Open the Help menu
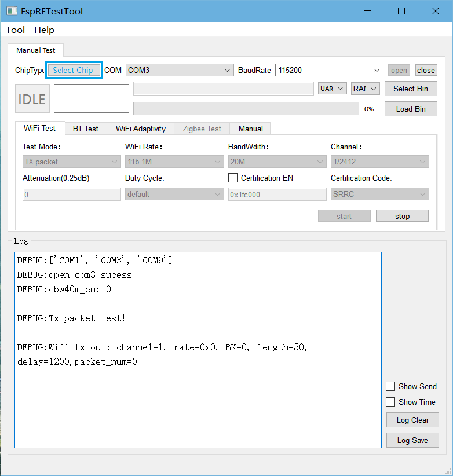 44,30
